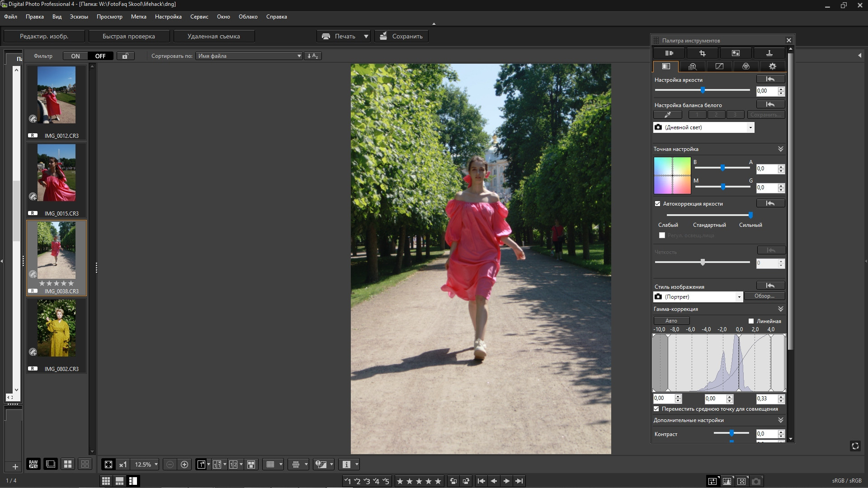Open the white balance Дневной свет dropdown
This screenshot has height=488, width=868.
coord(750,127)
